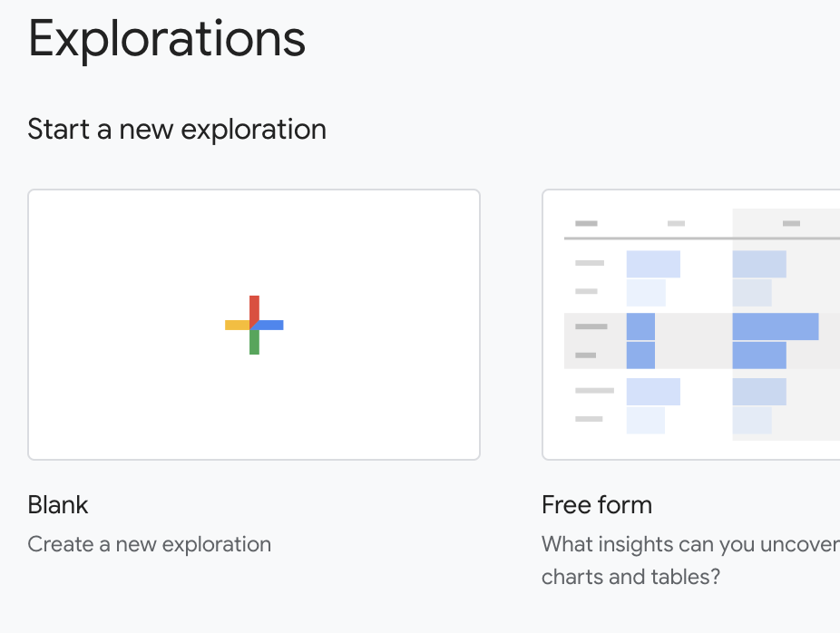The height and width of the screenshot is (633, 840).
Task: Click the green bottom arm of plus icon
Action: tap(254, 343)
